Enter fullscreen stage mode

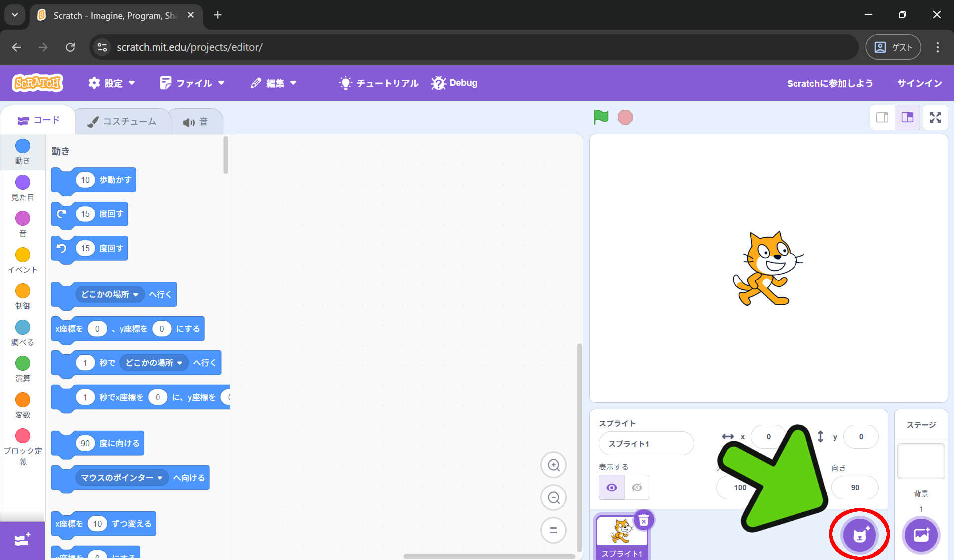coord(935,117)
